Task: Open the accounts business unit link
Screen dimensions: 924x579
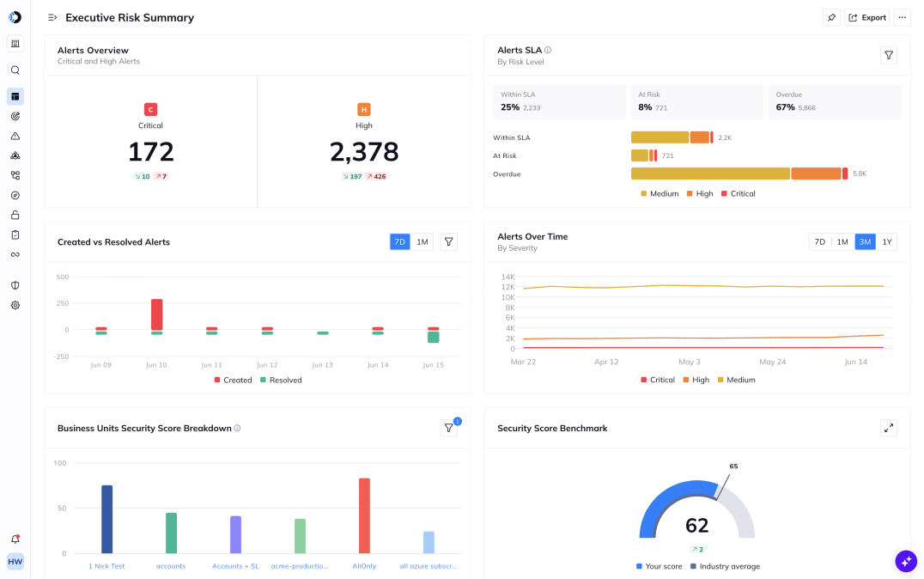Action: (x=171, y=566)
